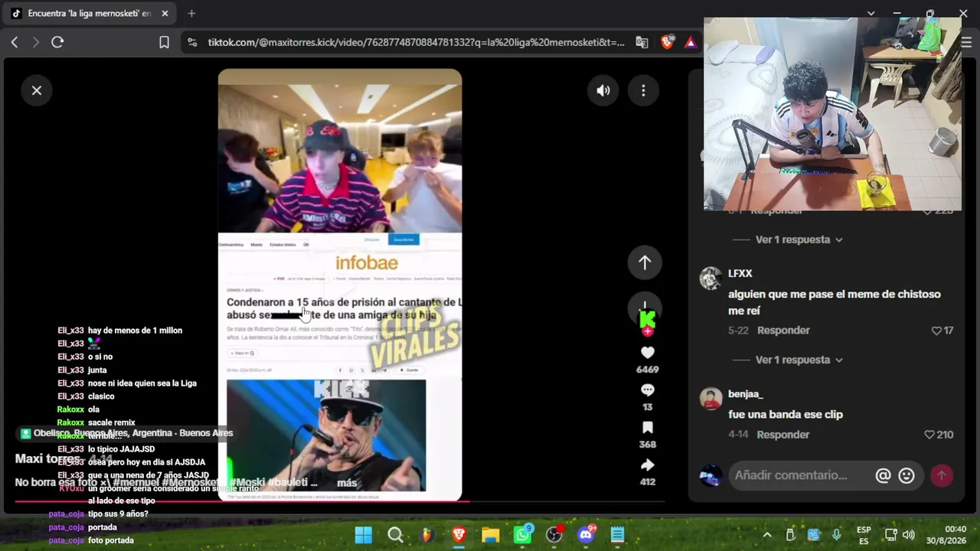The image size is (980, 551).
Task: Open the microphone tray icon
Action: pyautogui.click(x=836, y=535)
